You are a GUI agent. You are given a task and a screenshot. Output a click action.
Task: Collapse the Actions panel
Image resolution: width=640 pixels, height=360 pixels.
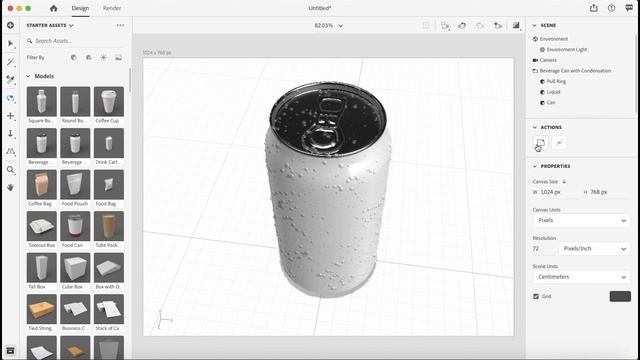point(534,127)
